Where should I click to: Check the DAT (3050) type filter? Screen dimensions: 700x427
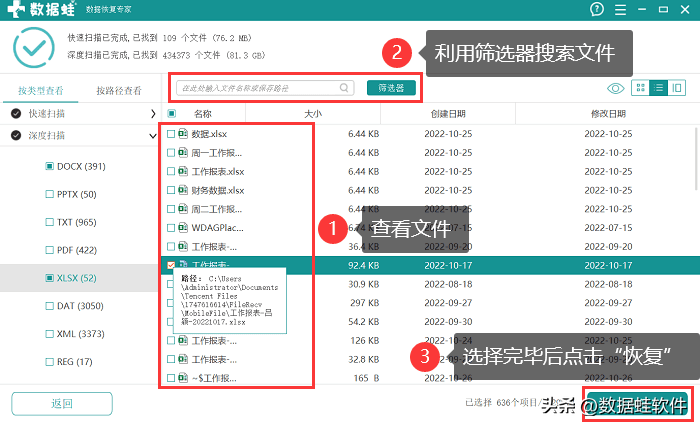(50, 306)
